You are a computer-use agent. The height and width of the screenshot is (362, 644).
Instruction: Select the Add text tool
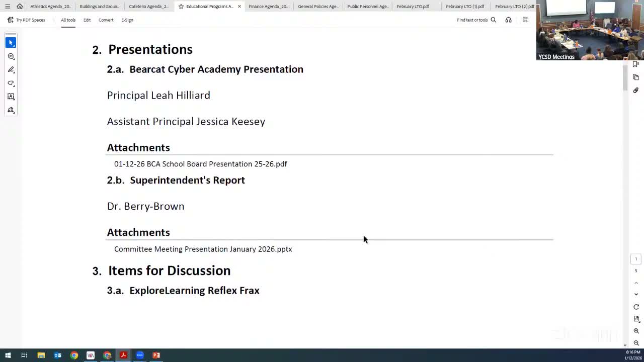(11, 97)
